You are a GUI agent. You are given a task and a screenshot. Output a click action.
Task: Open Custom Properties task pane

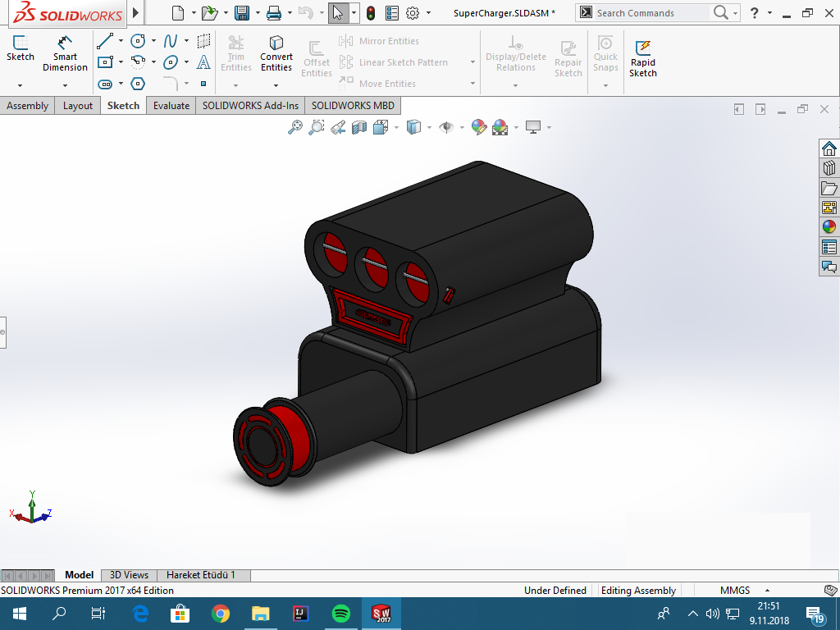coord(829,247)
